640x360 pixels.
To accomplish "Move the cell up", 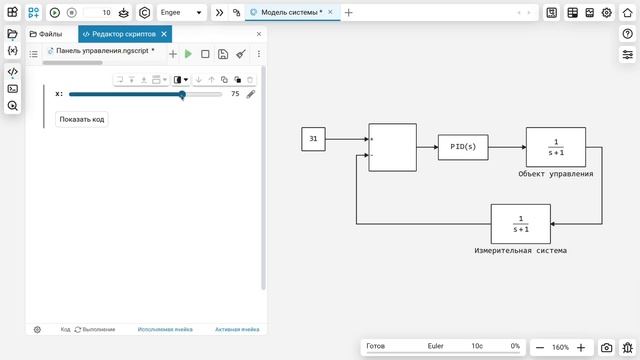I will pos(211,80).
